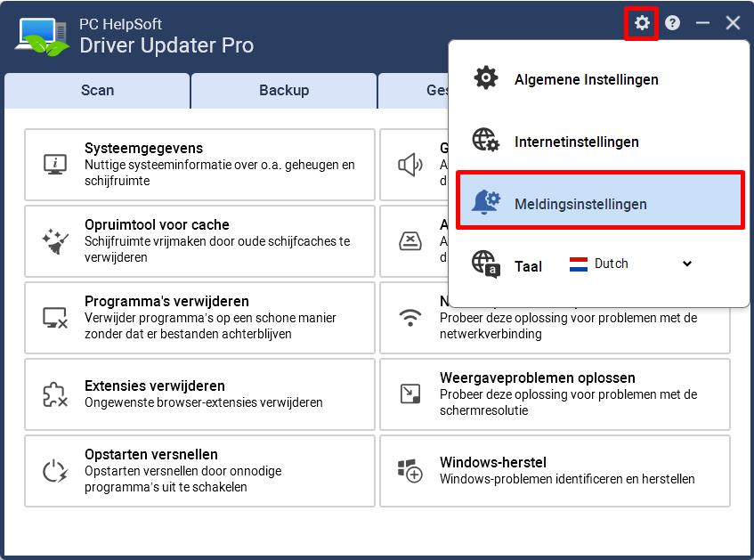Switch to the Backup tab

[284, 91]
